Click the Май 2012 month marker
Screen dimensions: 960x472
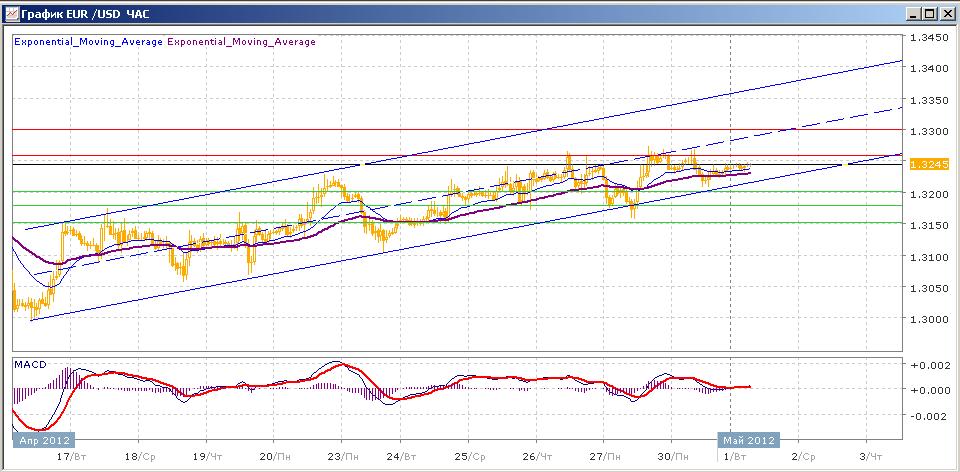pyautogui.click(x=747, y=440)
